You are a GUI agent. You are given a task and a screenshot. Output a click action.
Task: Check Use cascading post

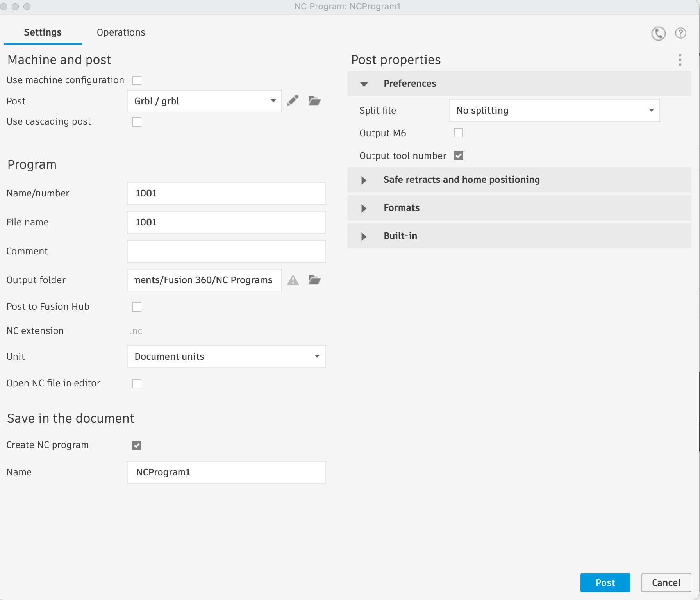tap(136, 122)
